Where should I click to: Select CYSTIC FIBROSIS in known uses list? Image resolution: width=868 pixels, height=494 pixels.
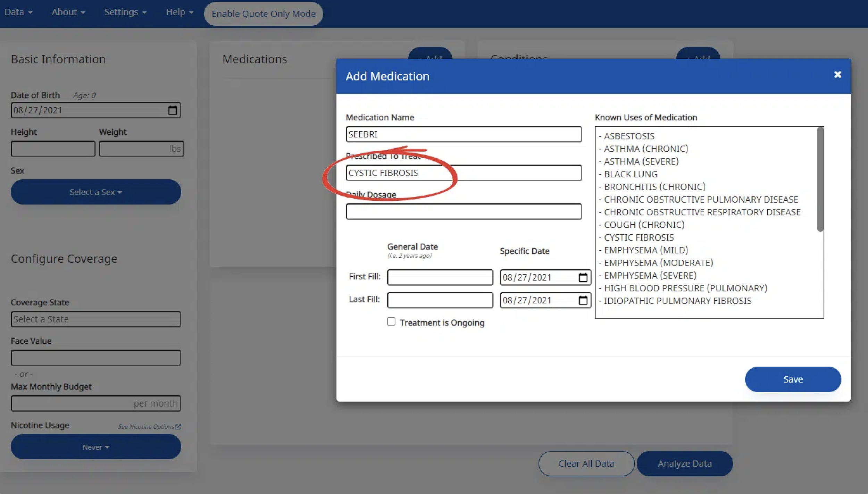click(639, 237)
